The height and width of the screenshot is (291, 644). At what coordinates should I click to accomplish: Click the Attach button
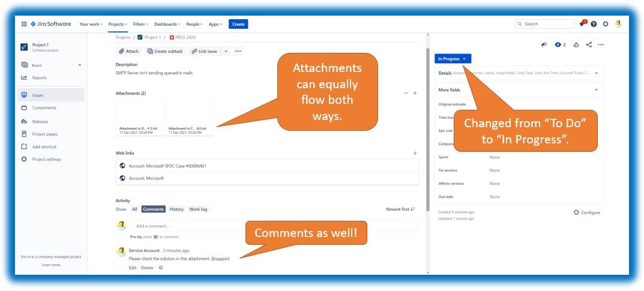(128, 52)
